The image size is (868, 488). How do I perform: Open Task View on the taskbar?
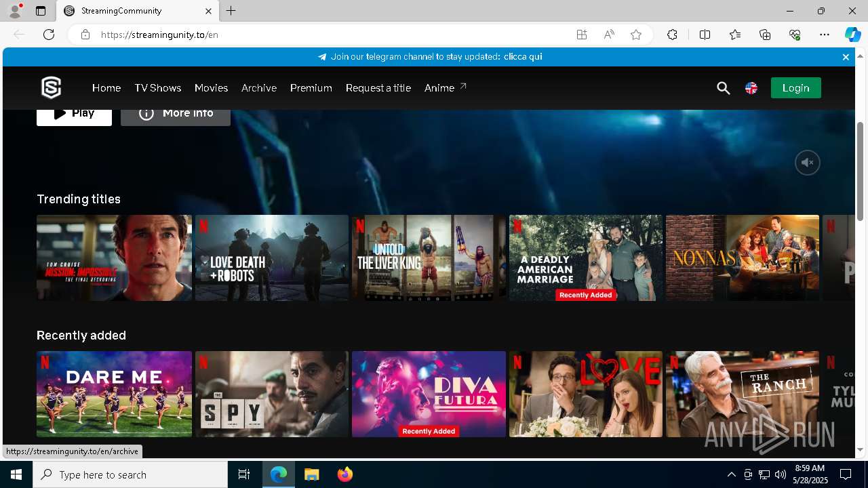244,474
